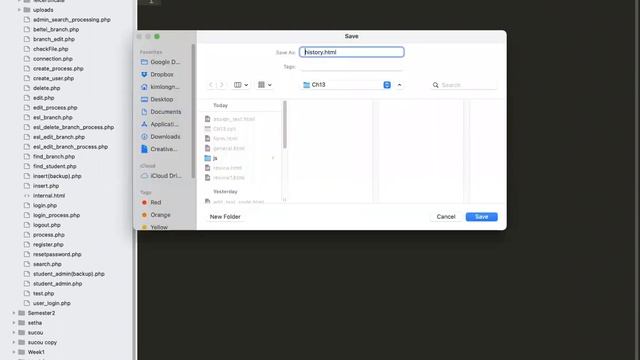This screenshot has height=360, width=640.
Task: Choose Desktop in the Save dialog sidebar
Action: pyautogui.click(x=157, y=99)
